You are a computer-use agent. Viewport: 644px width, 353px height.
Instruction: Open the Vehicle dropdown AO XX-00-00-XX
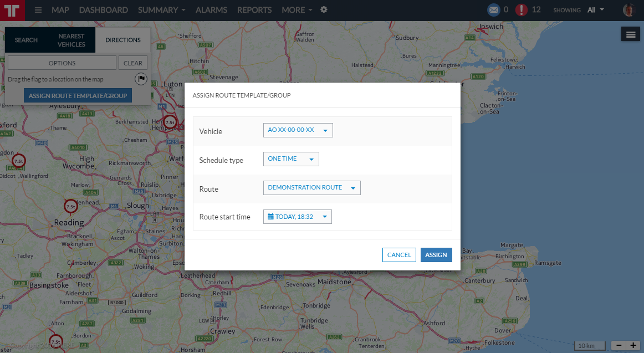point(298,130)
